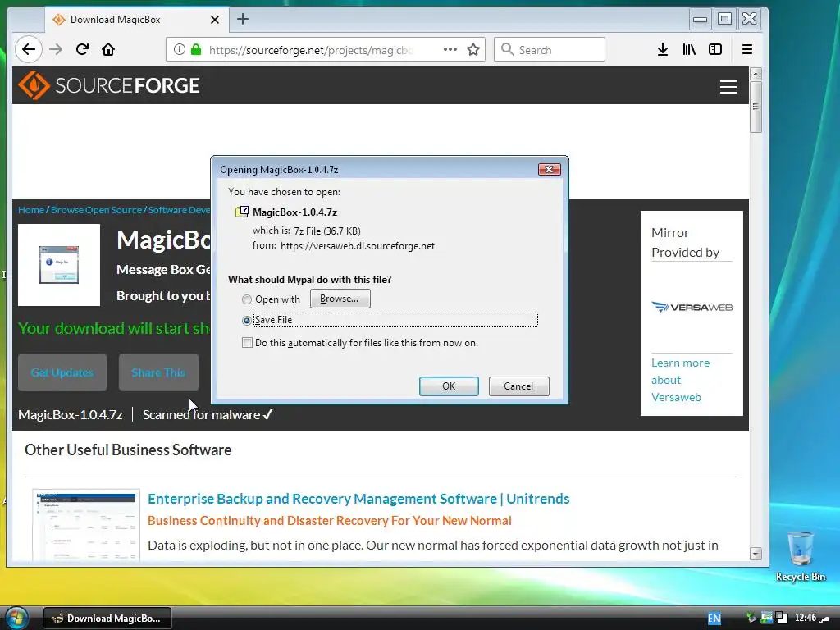The image size is (840, 630).
Task: Click the Browse... button
Action: [340, 299]
